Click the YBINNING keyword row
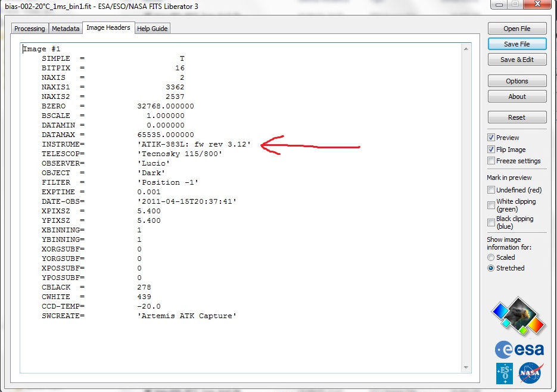 (92, 239)
